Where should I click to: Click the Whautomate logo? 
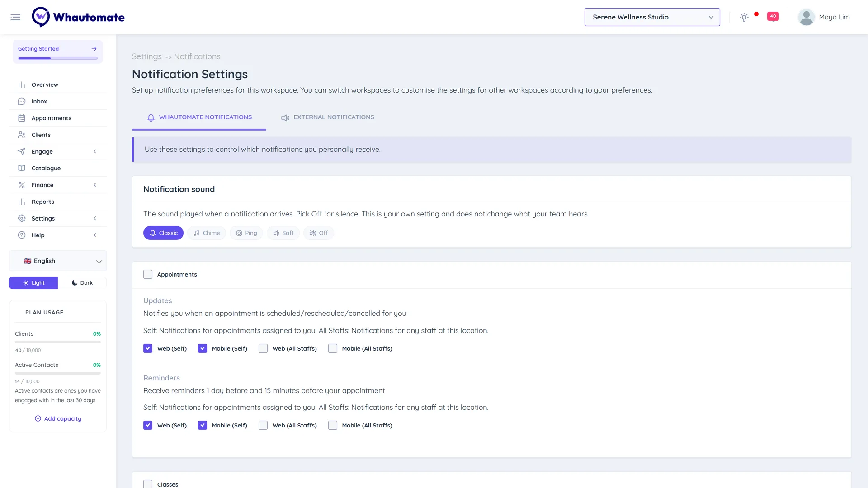click(78, 17)
